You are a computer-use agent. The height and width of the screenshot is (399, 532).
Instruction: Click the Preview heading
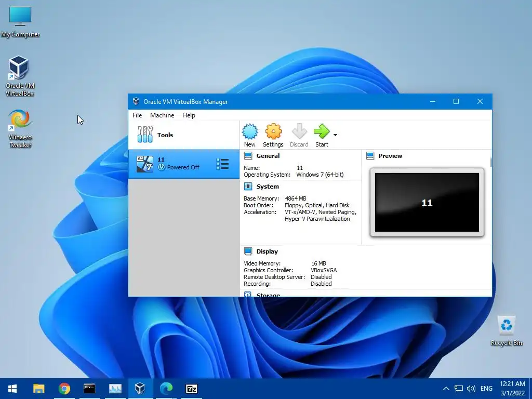(x=390, y=156)
